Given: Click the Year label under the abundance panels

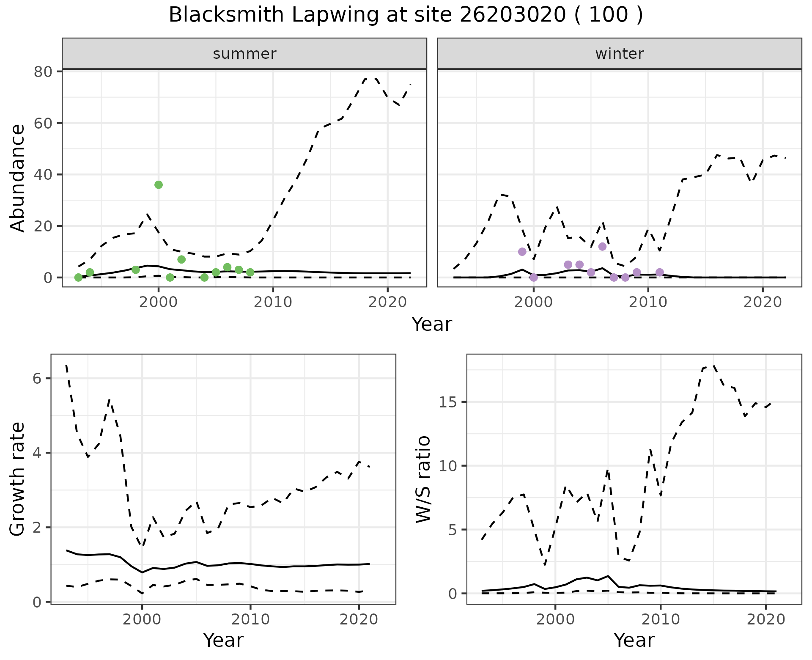Looking at the screenshot, I should click(x=431, y=324).
